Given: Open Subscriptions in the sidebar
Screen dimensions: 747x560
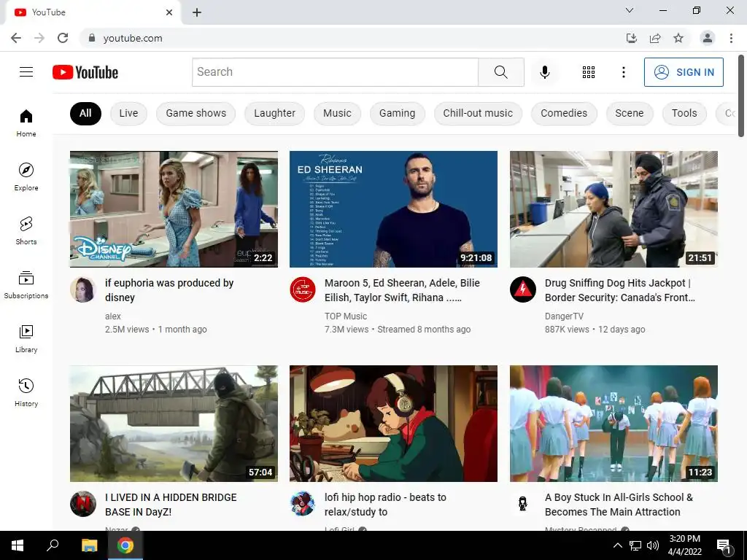Looking at the screenshot, I should click(x=26, y=285).
